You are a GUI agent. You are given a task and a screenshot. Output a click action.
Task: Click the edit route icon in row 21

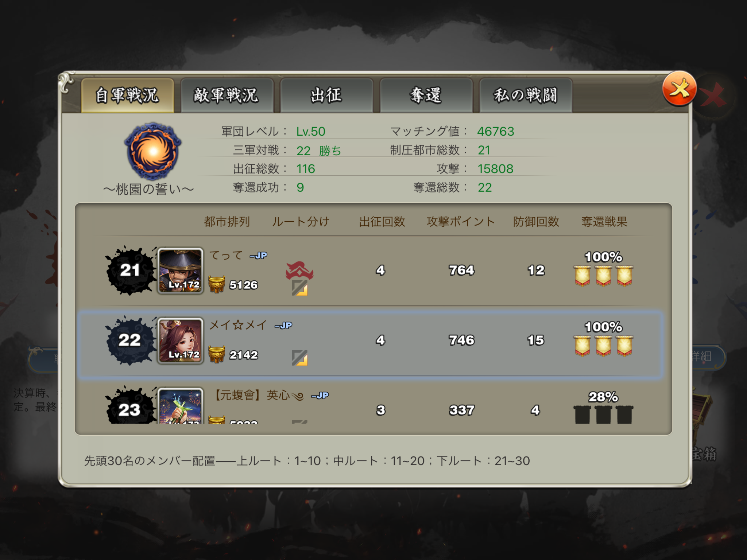(x=299, y=288)
